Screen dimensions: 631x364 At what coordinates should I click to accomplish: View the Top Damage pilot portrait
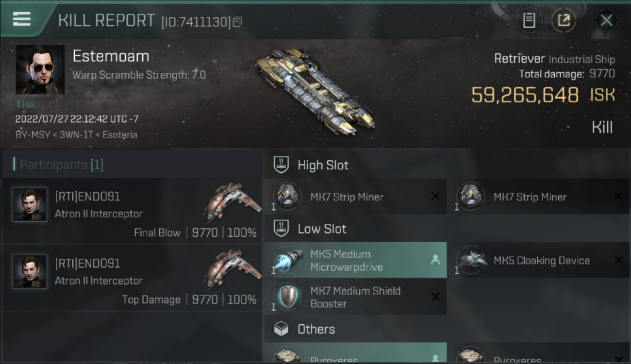click(30, 271)
